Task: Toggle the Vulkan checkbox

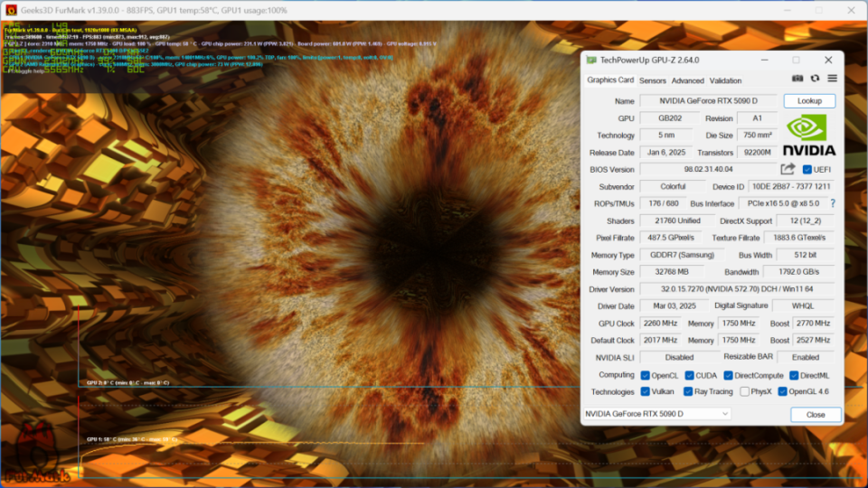Action: click(645, 391)
